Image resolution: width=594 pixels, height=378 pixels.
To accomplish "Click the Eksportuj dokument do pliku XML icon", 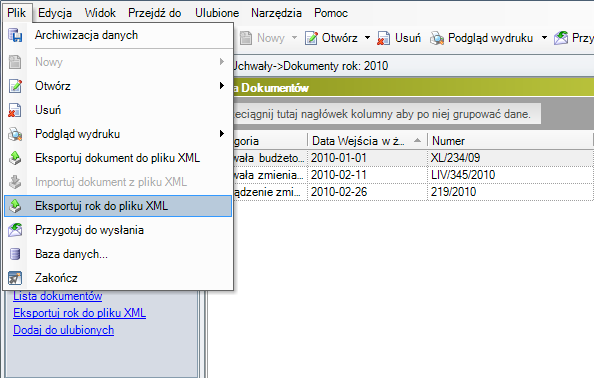I will (x=15, y=158).
